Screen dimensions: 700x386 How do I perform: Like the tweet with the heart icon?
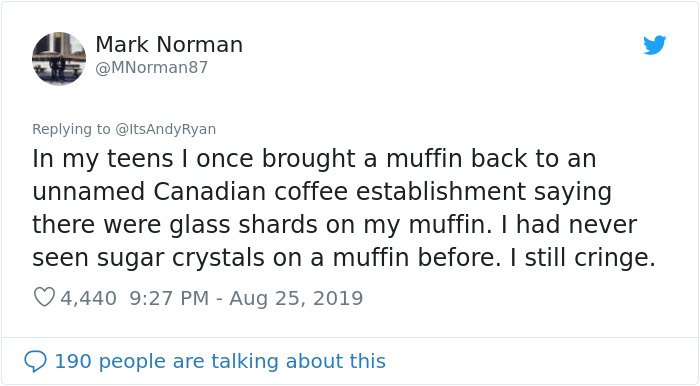(44, 297)
